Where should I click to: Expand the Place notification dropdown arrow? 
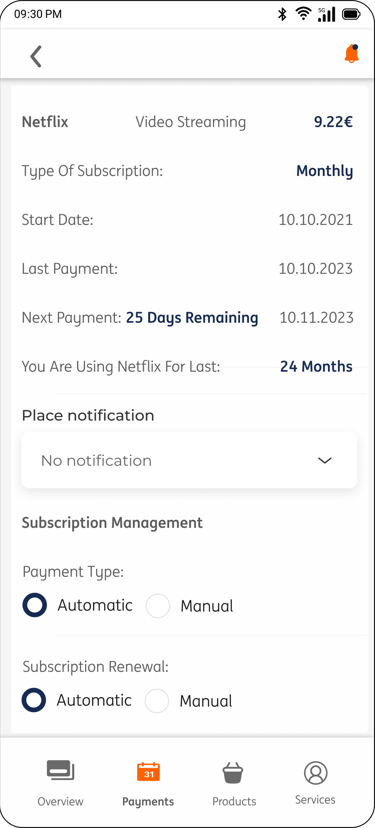[x=324, y=460]
